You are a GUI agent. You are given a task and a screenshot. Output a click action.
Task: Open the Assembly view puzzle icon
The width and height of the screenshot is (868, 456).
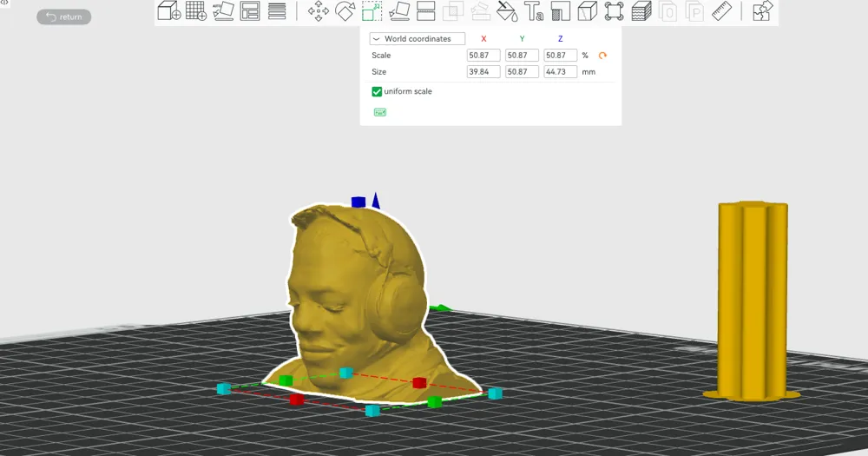762,10
